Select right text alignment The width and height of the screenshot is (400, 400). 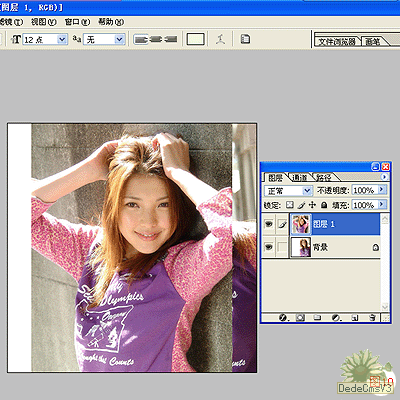[171, 39]
